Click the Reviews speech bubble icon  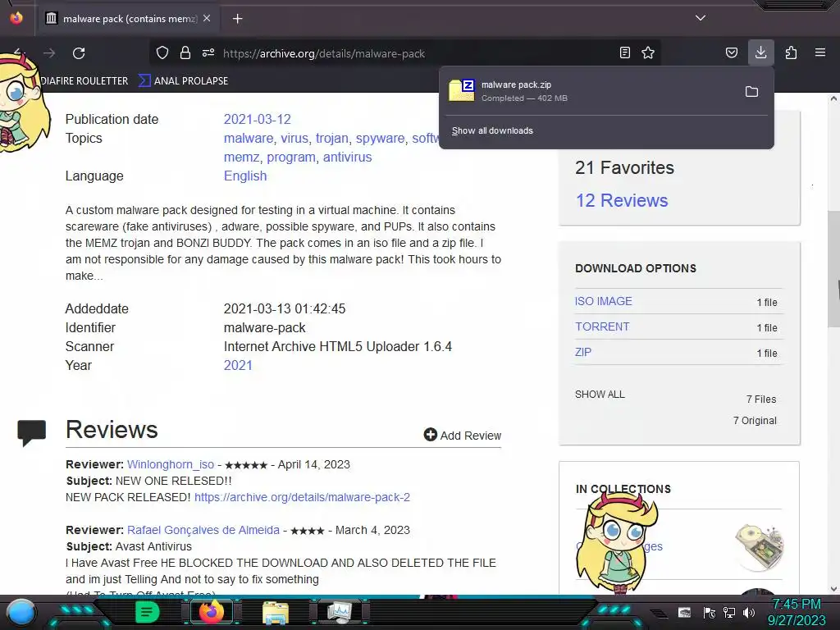[x=32, y=433]
